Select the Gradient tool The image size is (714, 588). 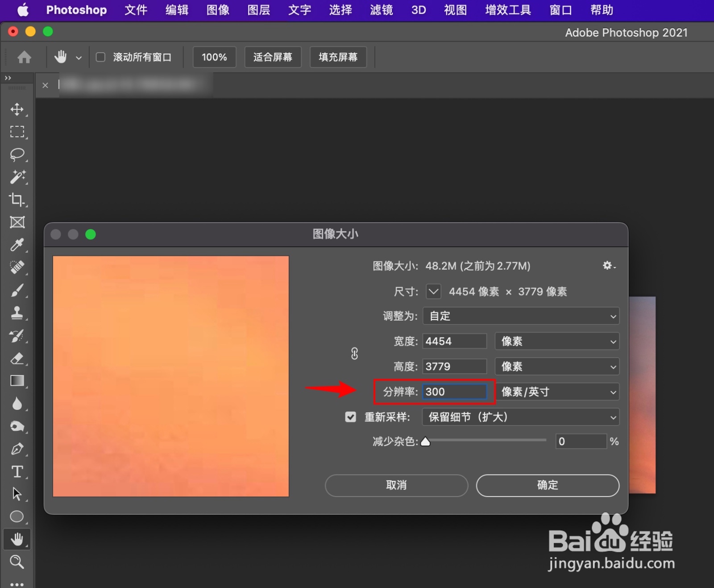17,381
